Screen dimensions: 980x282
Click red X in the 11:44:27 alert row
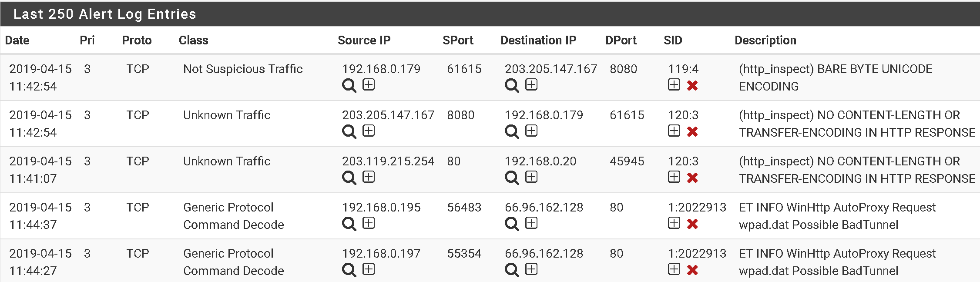click(x=692, y=270)
